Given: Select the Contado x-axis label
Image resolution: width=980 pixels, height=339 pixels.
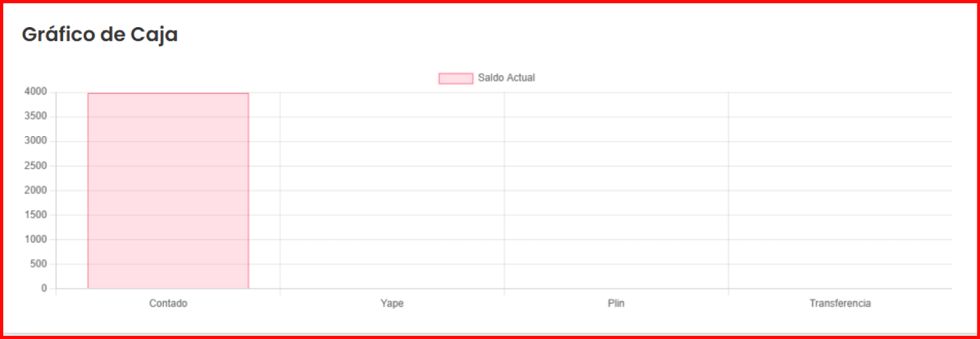Looking at the screenshot, I should pyautogui.click(x=168, y=304).
